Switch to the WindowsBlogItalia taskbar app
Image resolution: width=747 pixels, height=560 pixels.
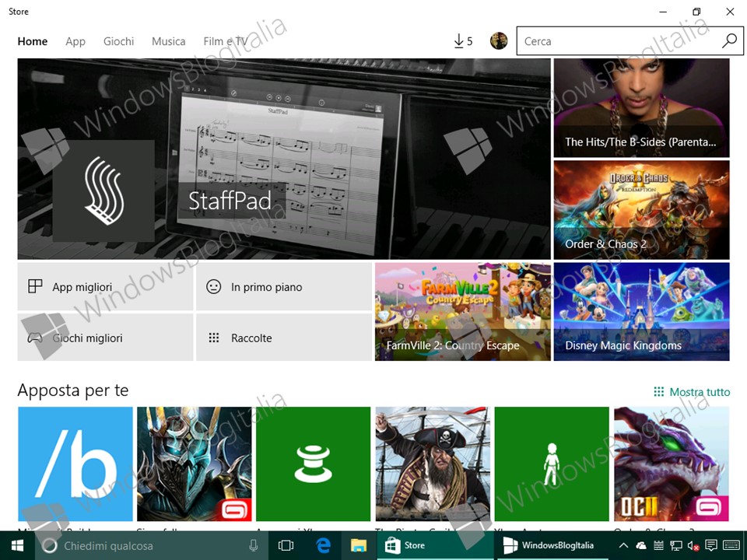pos(552,546)
